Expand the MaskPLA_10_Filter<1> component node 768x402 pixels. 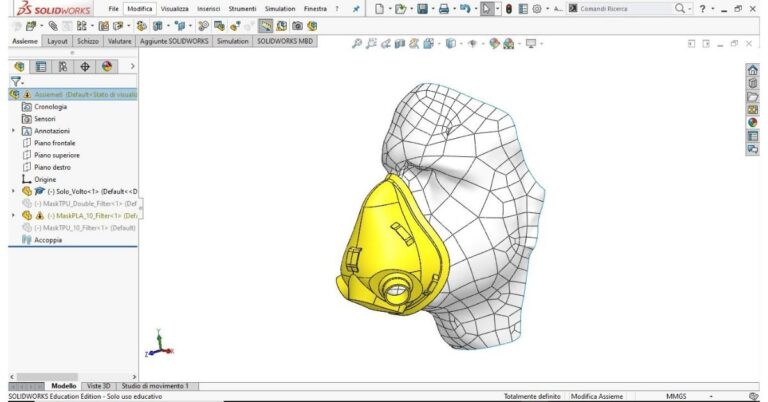13,215
